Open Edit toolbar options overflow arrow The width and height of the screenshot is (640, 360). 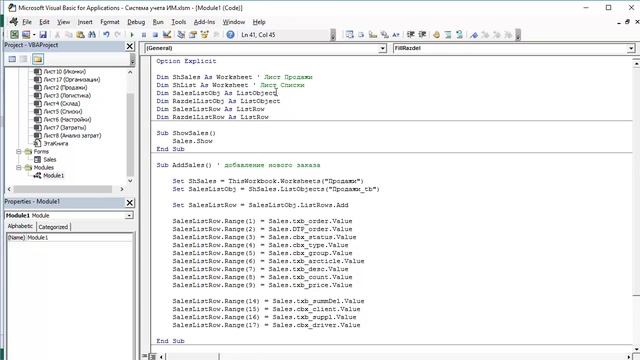(518, 35)
